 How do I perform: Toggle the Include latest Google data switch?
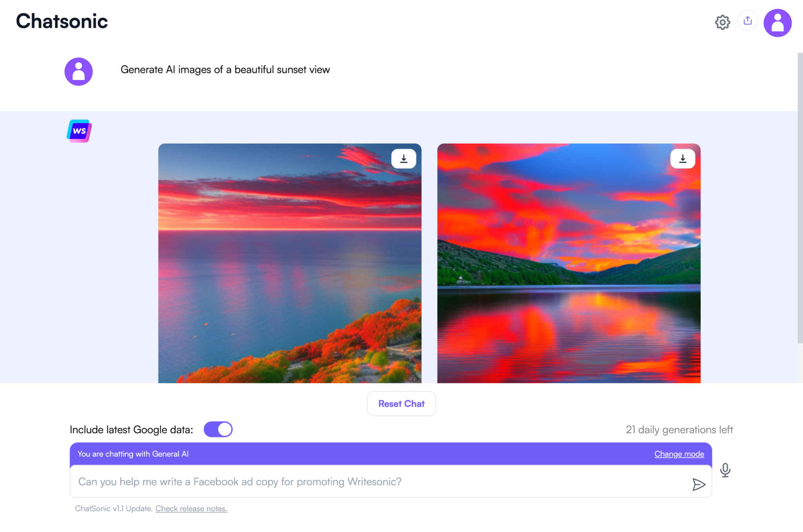click(x=218, y=429)
